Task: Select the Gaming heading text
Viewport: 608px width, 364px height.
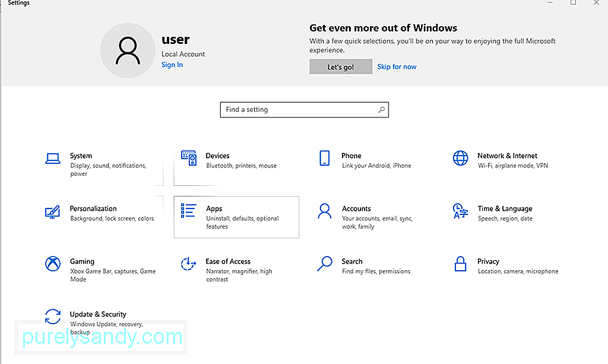Action: (x=82, y=261)
